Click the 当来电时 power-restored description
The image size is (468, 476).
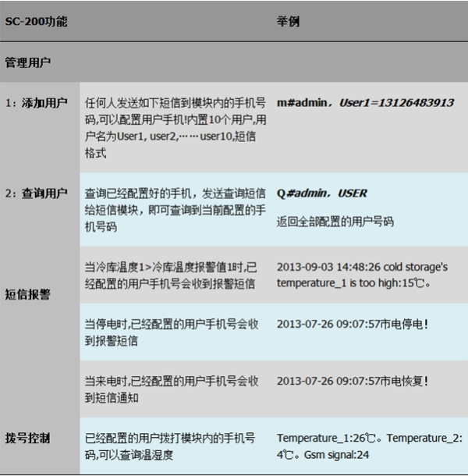pyautogui.click(x=175, y=389)
